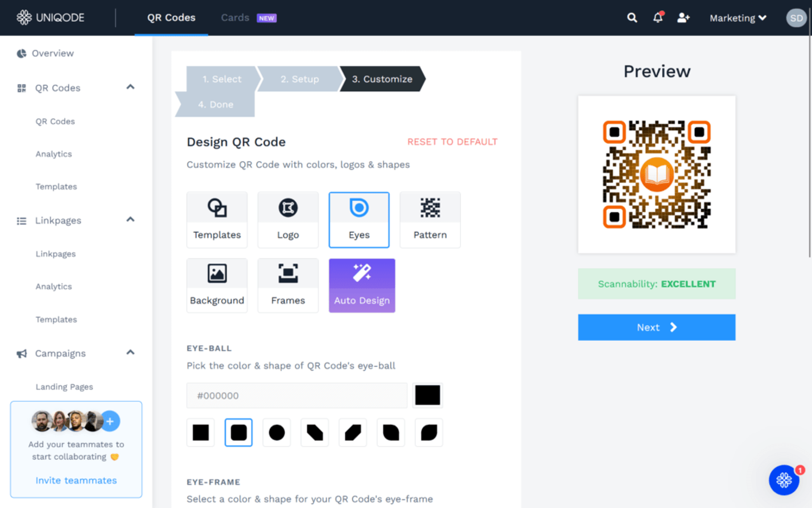Image resolution: width=812 pixels, height=508 pixels.
Task: Open the Templates design option
Action: tap(217, 220)
